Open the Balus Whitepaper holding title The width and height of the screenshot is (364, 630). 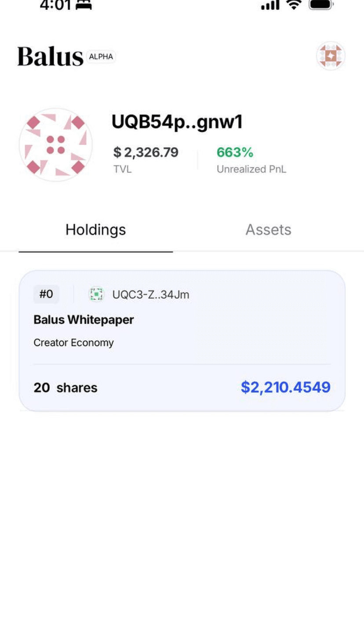coord(84,320)
